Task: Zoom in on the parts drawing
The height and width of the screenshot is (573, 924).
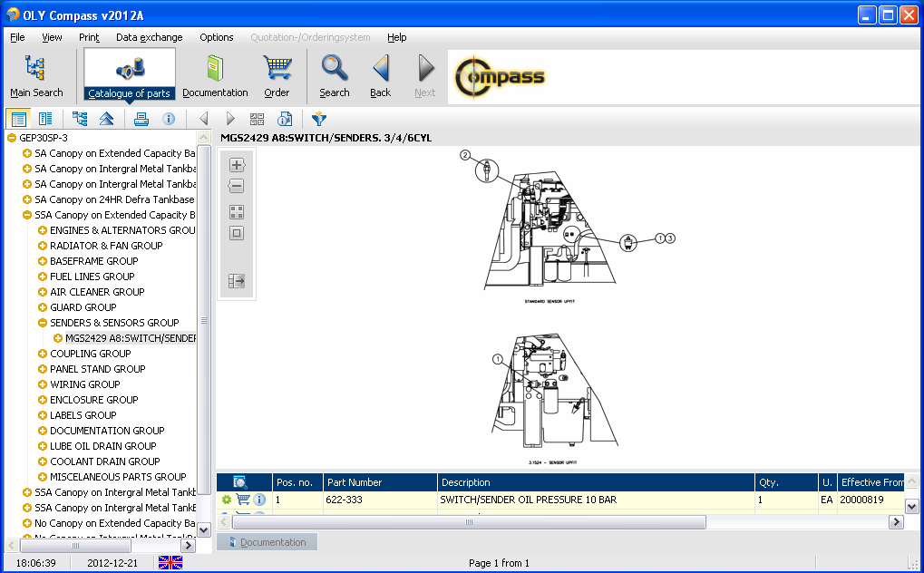Action: click(x=237, y=165)
